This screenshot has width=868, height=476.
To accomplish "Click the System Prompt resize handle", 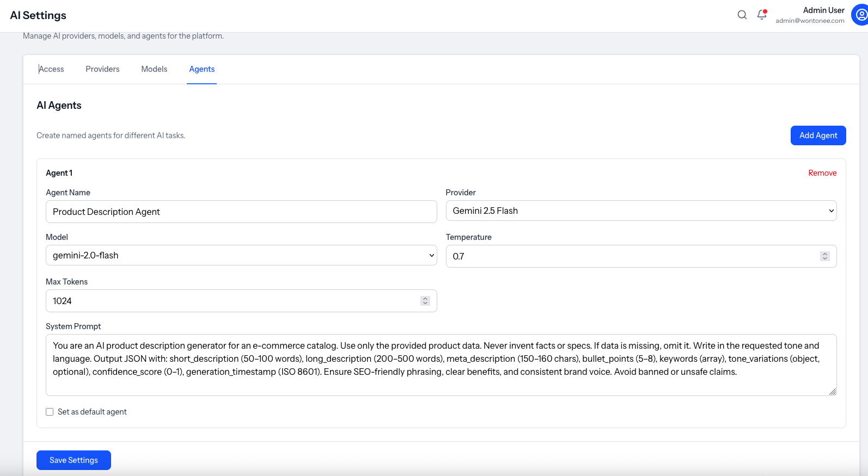I will click(833, 392).
